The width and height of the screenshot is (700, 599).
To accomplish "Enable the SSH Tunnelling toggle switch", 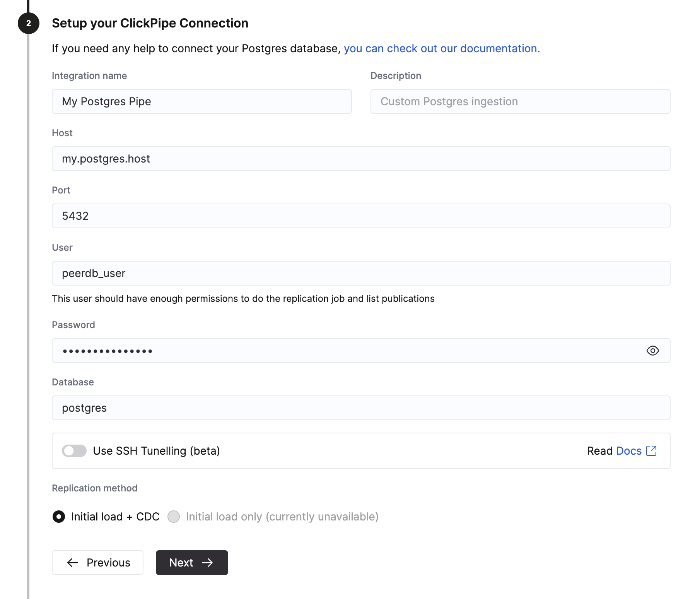I will point(74,451).
